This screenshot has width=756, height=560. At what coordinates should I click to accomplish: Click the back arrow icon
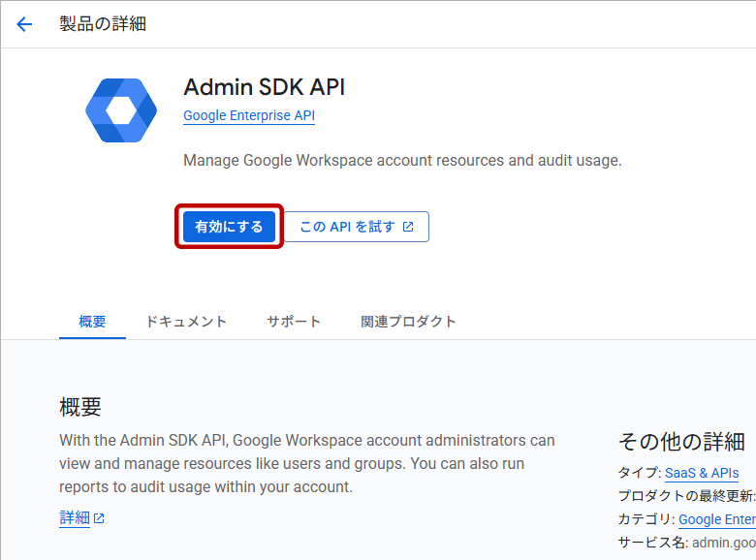[24, 24]
